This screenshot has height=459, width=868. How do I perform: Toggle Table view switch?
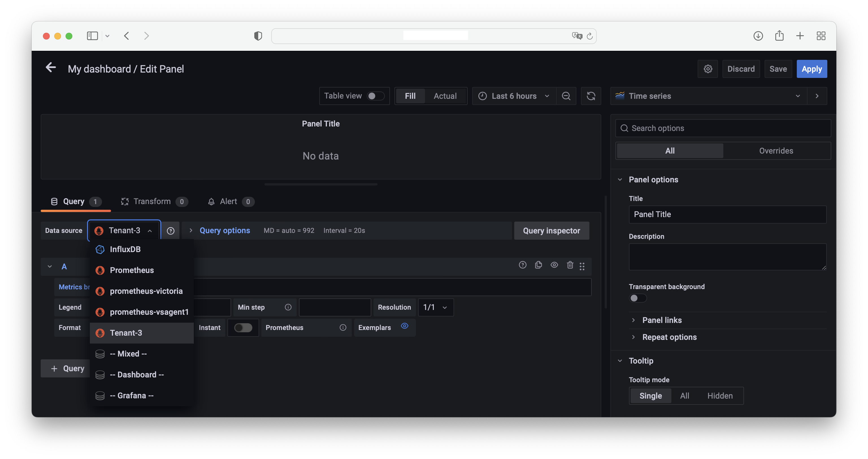tap(375, 96)
